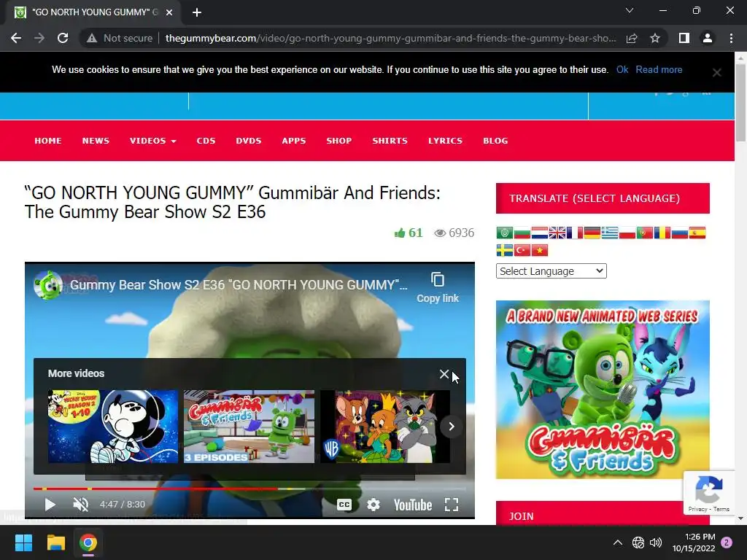Viewport: 747px width, 560px height.
Task: Go to LYRICS page
Action: click(x=445, y=141)
